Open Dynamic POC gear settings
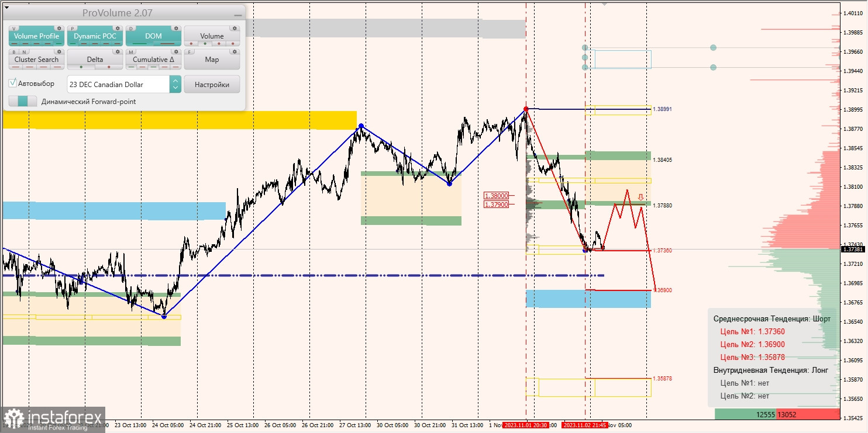 click(117, 28)
